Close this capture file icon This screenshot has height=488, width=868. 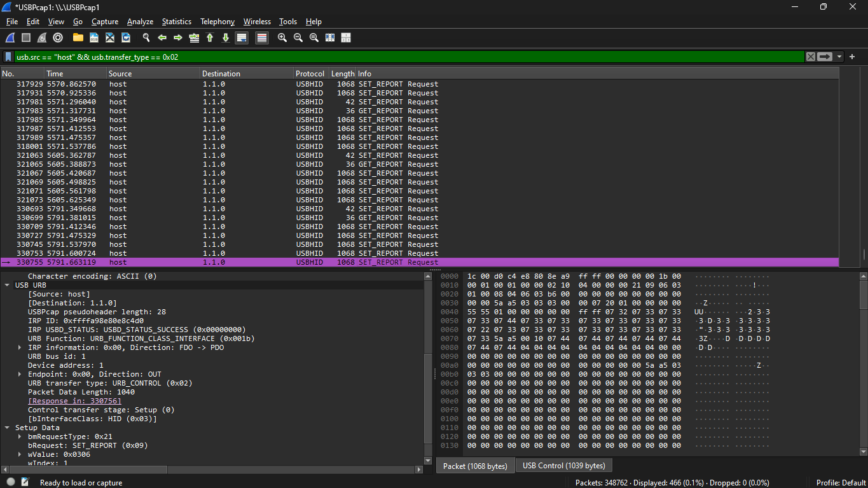110,38
